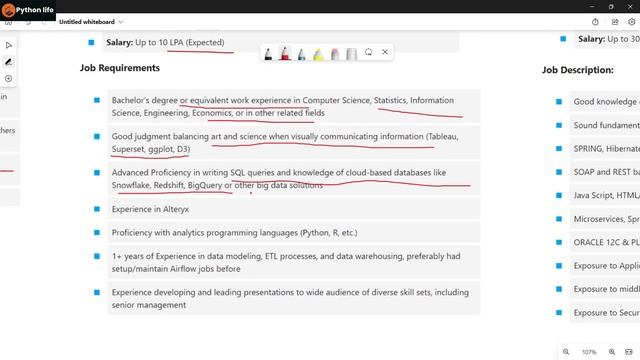Open the timer icon in top bar
The height and width of the screenshot is (360, 640).
[595, 22]
